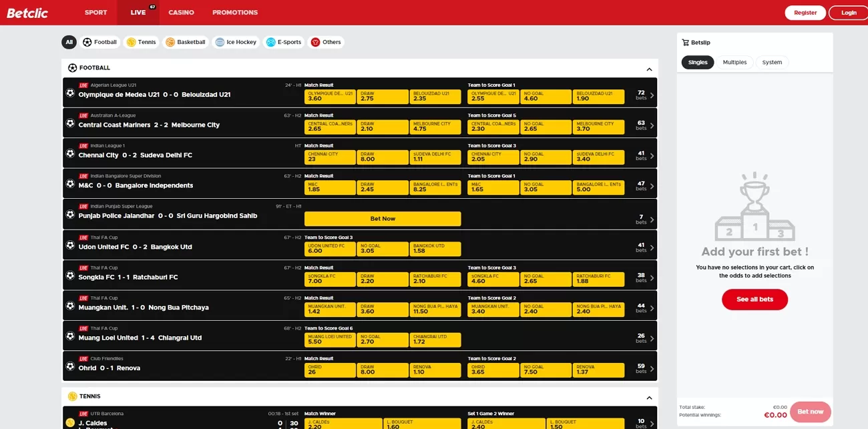
Task: Click football icon beside Olympique de Medea U21
Action: tap(70, 93)
